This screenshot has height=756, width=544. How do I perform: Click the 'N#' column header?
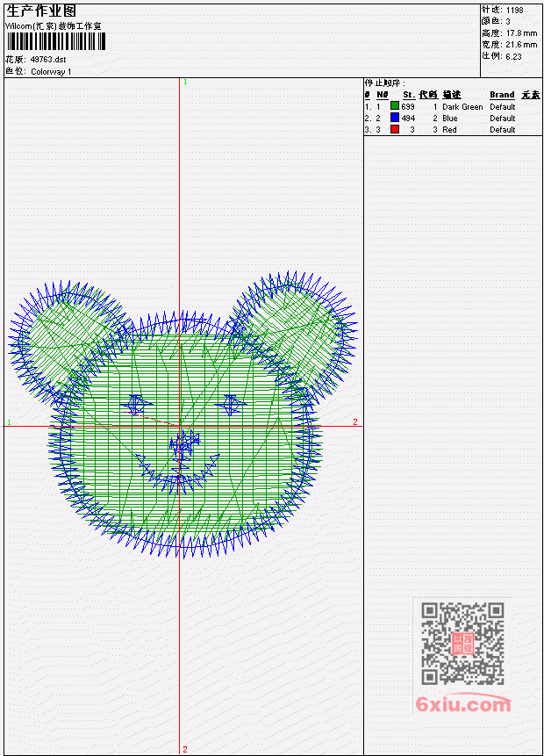click(x=382, y=95)
